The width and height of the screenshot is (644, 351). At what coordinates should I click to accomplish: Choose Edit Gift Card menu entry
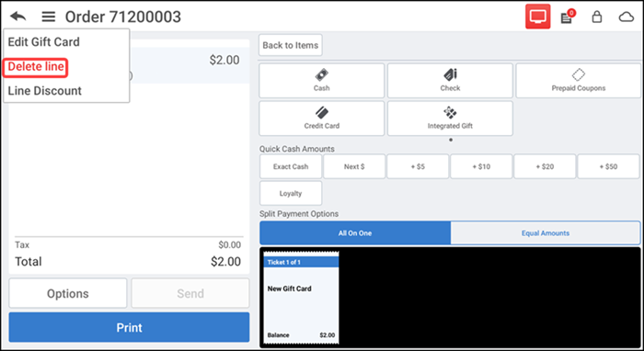pos(44,42)
